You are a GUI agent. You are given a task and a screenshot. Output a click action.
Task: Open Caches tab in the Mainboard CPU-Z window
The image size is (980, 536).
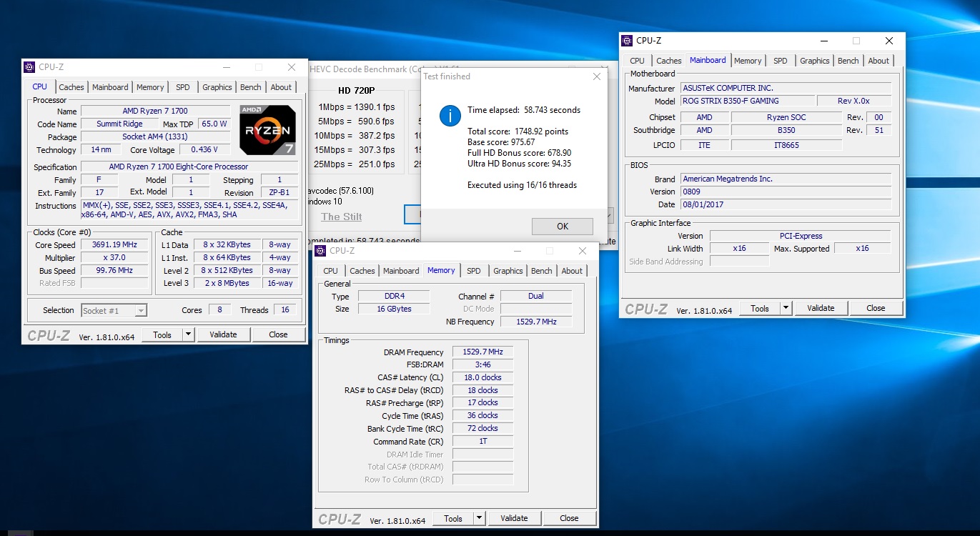(x=669, y=61)
